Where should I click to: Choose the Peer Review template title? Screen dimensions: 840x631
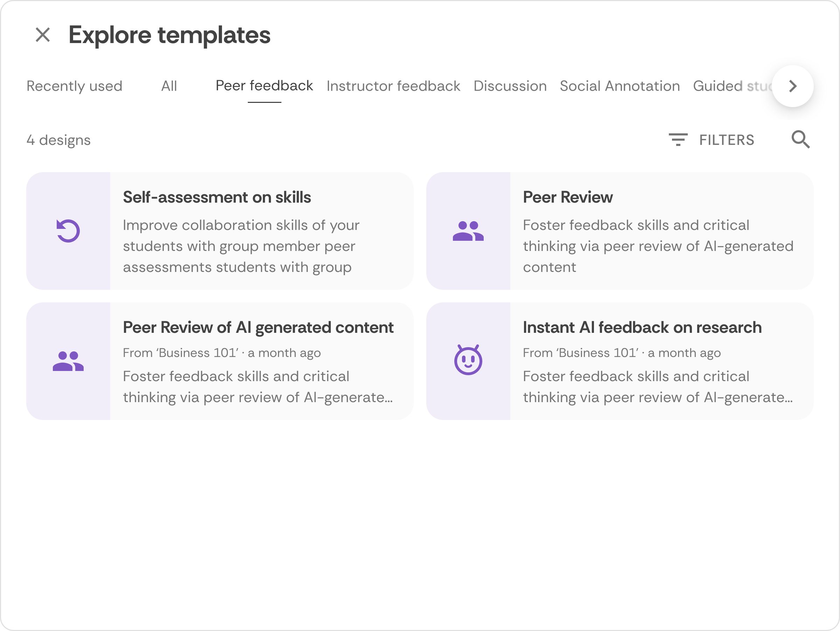click(568, 197)
